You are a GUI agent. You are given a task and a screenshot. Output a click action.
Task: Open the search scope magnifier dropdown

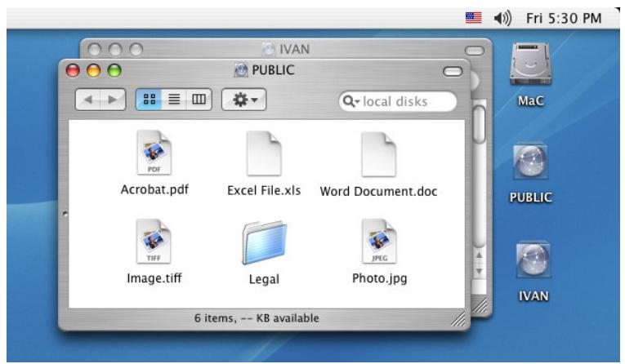pos(352,101)
